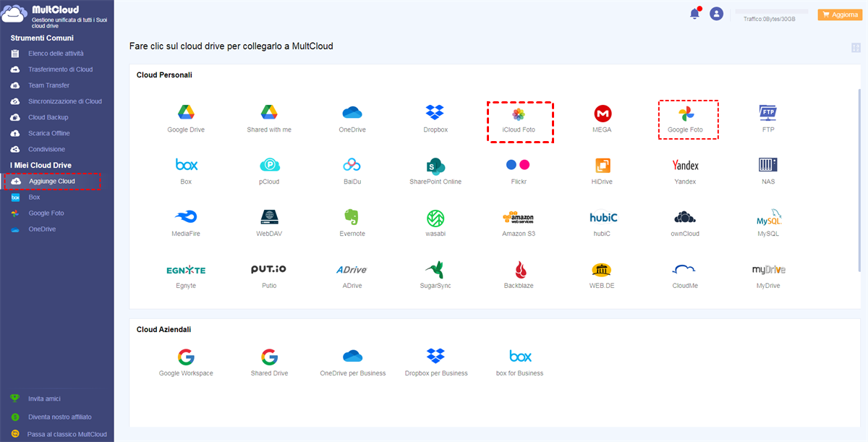This screenshot has height=442, width=868.
Task: Choose the NAS storage icon
Action: pyautogui.click(x=768, y=165)
